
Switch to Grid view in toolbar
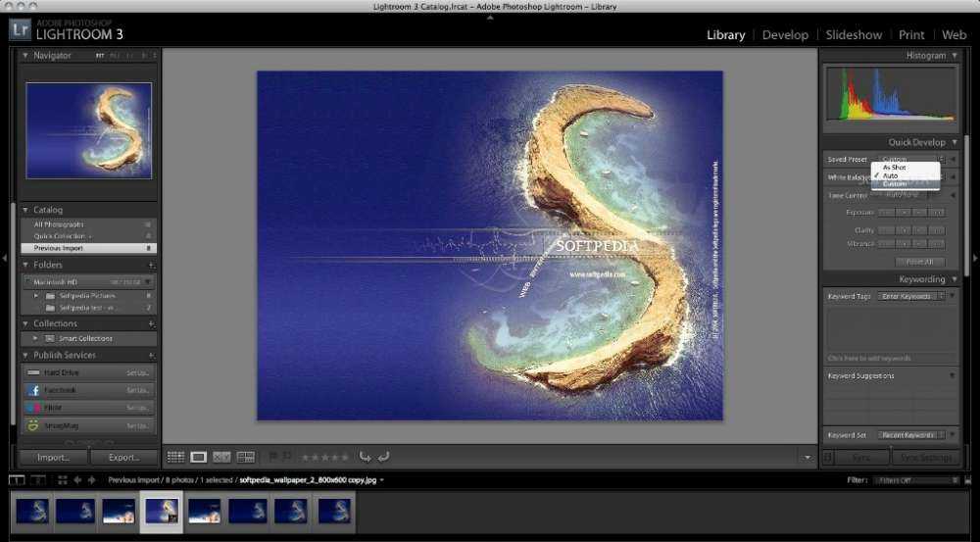[175, 457]
